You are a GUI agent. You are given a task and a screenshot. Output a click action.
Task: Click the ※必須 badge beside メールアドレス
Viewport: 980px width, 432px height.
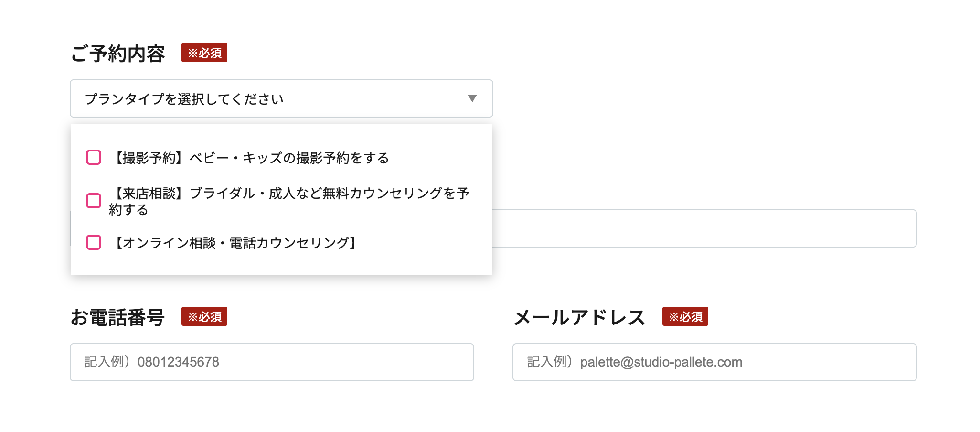pyautogui.click(x=685, y=316)
